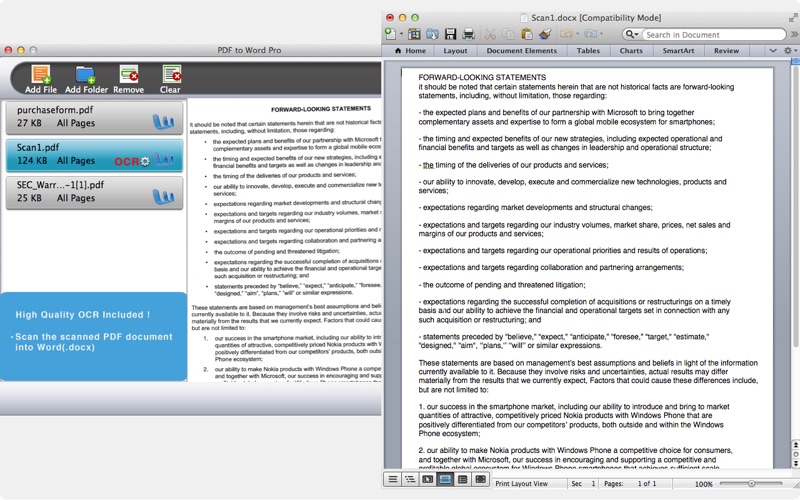Click All Pages on Scan1.pdf row
The image size is (800, 500).
[76, 161]
